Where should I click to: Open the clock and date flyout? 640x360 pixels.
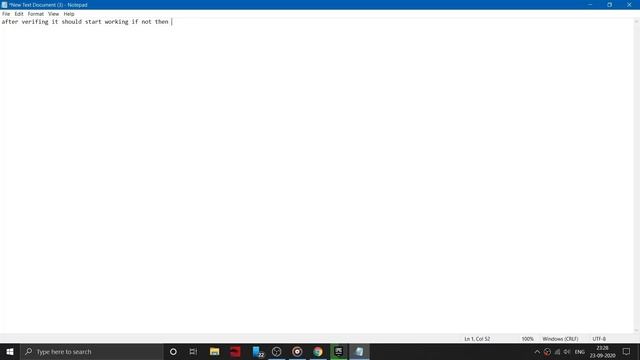click(x=602, y=351)
